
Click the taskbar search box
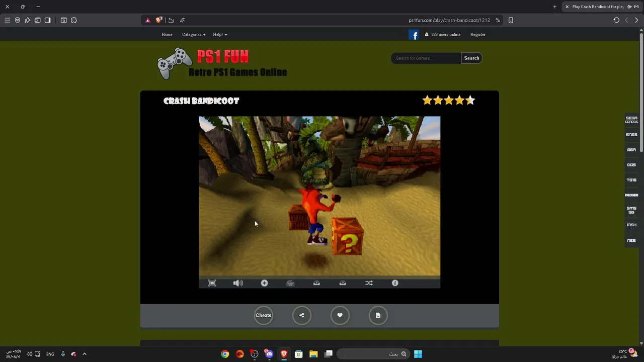pyautogui.click(x=373, y=354)
